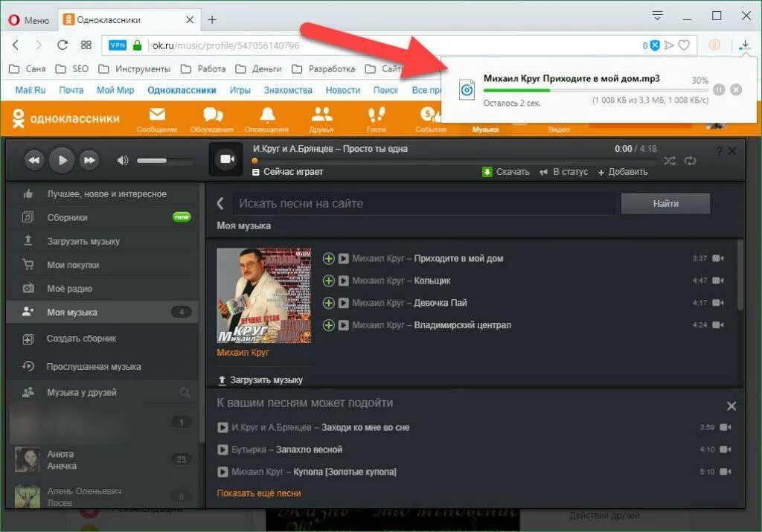Open Обсуждения in the orange navigation
762x532 pixels.
(212, 120)
